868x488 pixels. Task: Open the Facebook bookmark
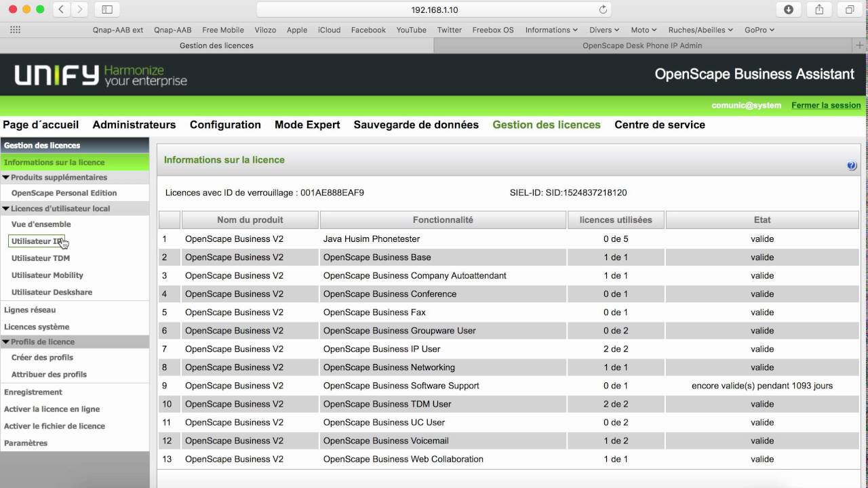(x=368, y=30)
